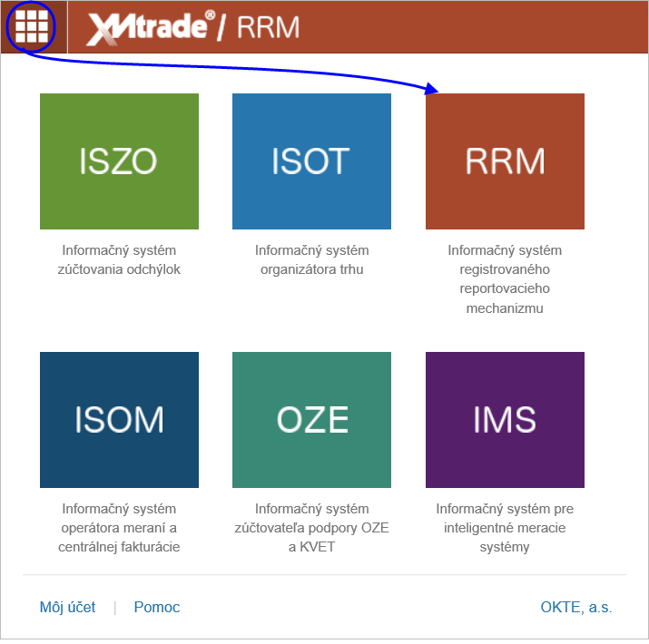The width and height of the screenshot is (649, 644).
Task: Open the dark blue ISOM tile
Action: (119, 420)
